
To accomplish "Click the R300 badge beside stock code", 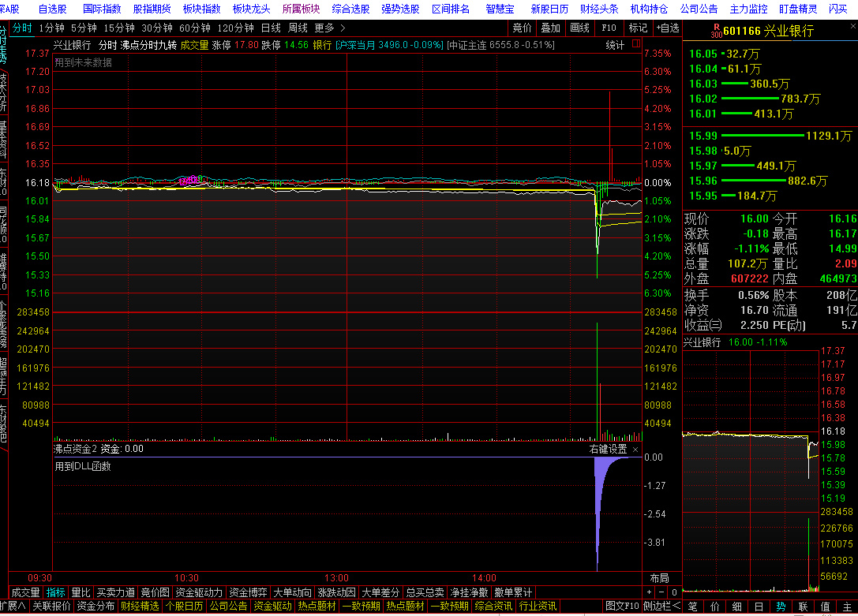I will coord(715,32).
